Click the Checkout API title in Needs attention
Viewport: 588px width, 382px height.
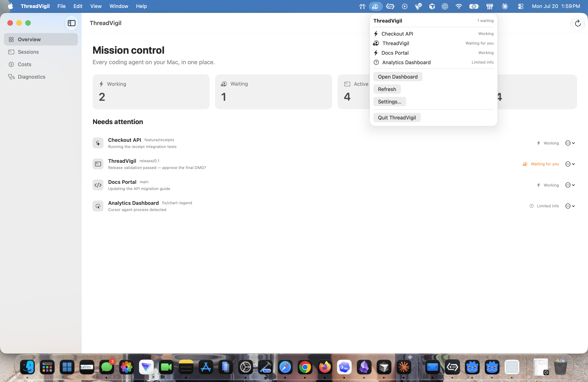(124, 140)
